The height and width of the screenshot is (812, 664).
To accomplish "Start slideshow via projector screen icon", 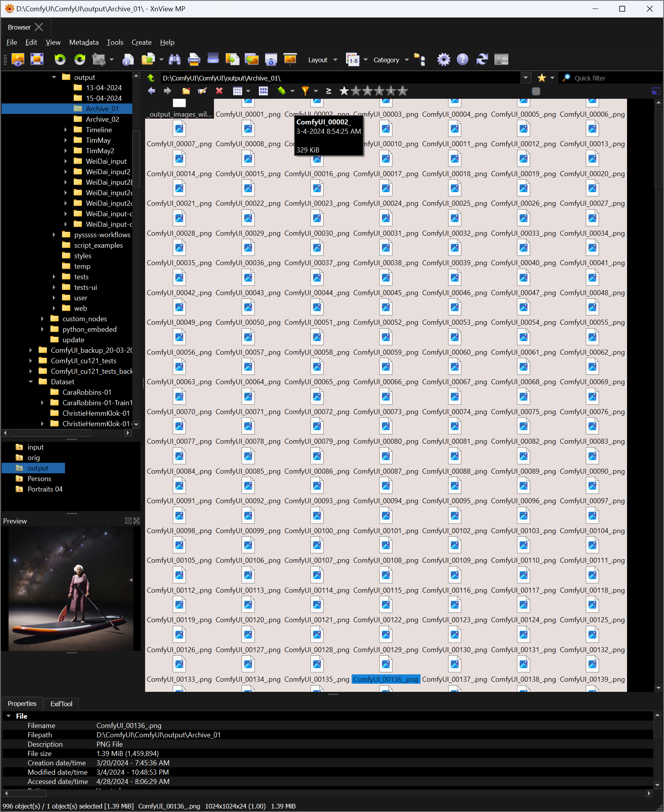I will pyautogui.click(x=290, y=59).
